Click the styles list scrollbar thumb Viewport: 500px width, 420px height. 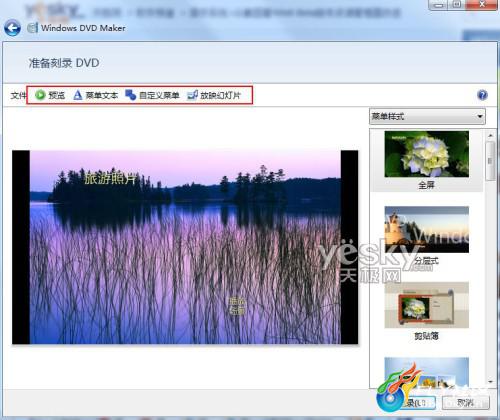490,161
